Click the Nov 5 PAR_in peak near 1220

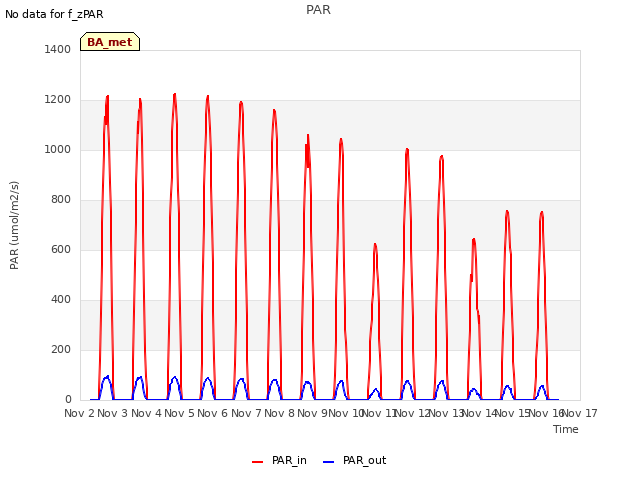pyautogui.click(x=175, y=95)
